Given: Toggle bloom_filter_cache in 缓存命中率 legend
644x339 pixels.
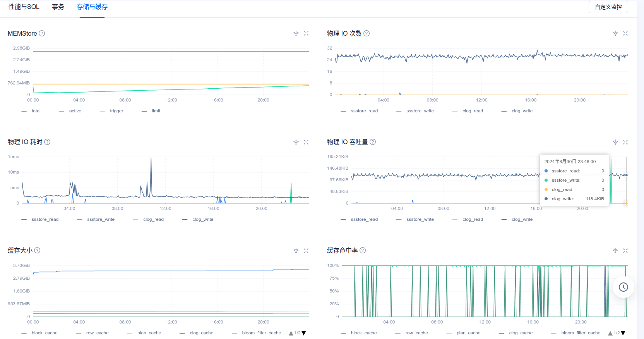Looking at the screenshot, I should (x=576, y=333).
